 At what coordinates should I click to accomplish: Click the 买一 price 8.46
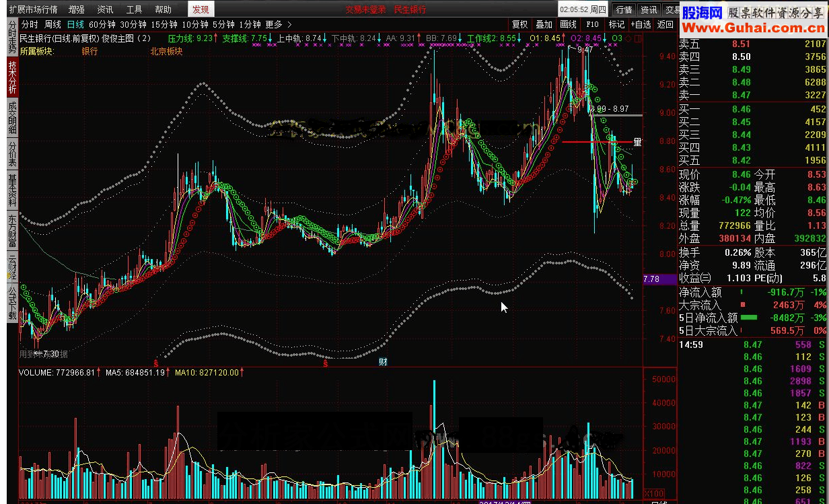point(741,109)
